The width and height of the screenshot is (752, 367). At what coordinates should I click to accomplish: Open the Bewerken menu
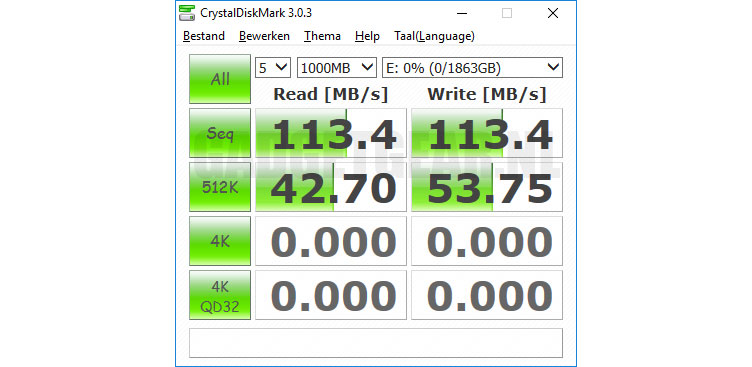[x=264, y=36]
